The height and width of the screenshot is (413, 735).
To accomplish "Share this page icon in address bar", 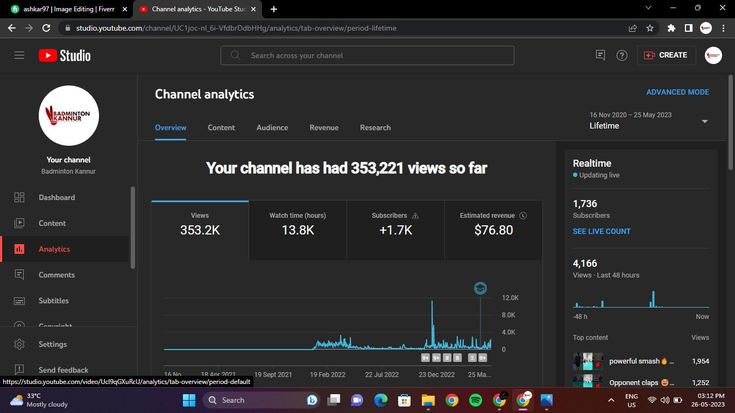I will (x=632, y=28).
